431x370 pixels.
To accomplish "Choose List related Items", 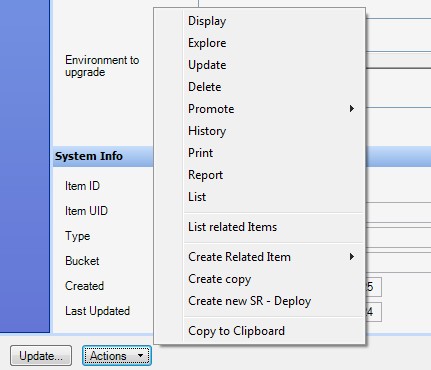I will (x=259, y=227).
